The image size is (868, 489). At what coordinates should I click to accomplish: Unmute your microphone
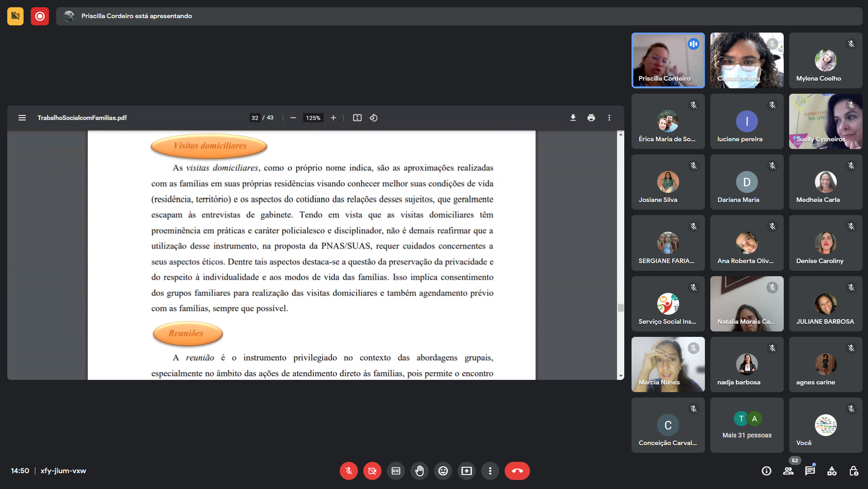[x=349, y=471]
